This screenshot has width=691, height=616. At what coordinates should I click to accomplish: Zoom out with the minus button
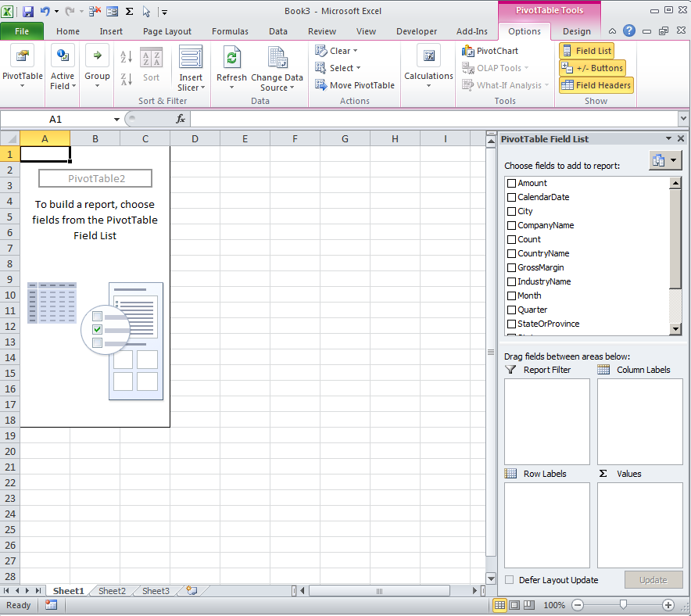pyautogui.click(x=578, y=605)
